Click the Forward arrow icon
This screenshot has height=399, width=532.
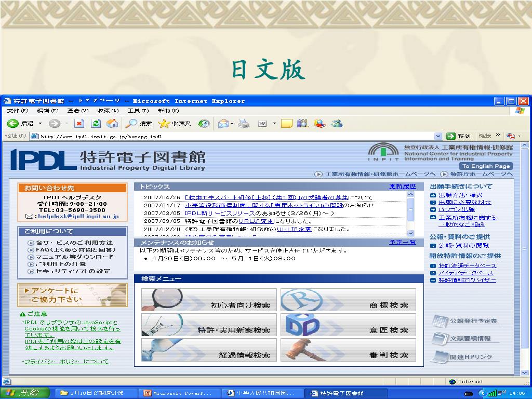pos(54,124)
